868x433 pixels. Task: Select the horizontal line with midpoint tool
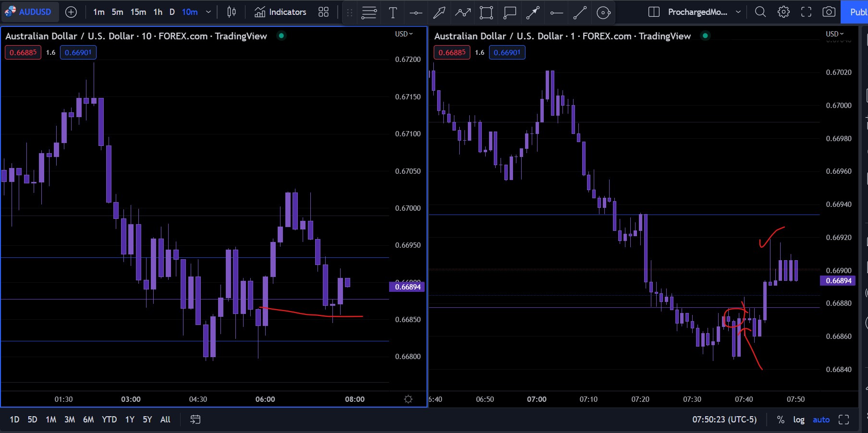point(416,13)
